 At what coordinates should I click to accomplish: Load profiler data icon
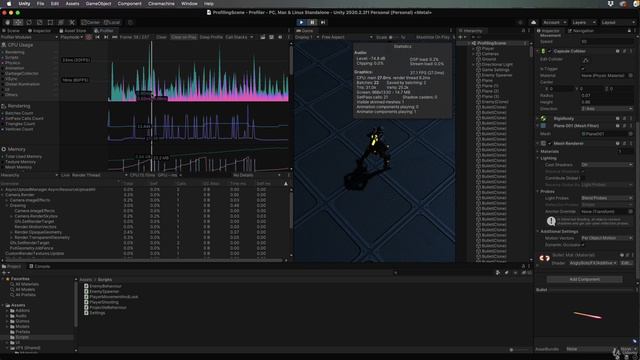[x=262, y=37]
